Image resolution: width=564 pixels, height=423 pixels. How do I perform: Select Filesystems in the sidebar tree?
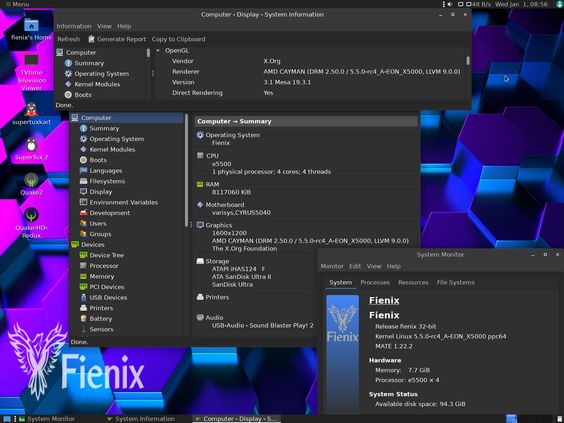click(x=107, y=181)
